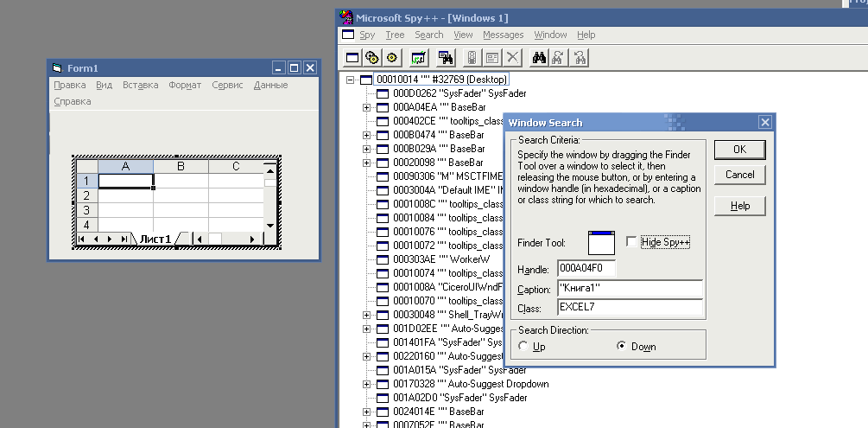Expand the 00020098 BaseBar node
868x428 pixels.
[x=366, y=163]
